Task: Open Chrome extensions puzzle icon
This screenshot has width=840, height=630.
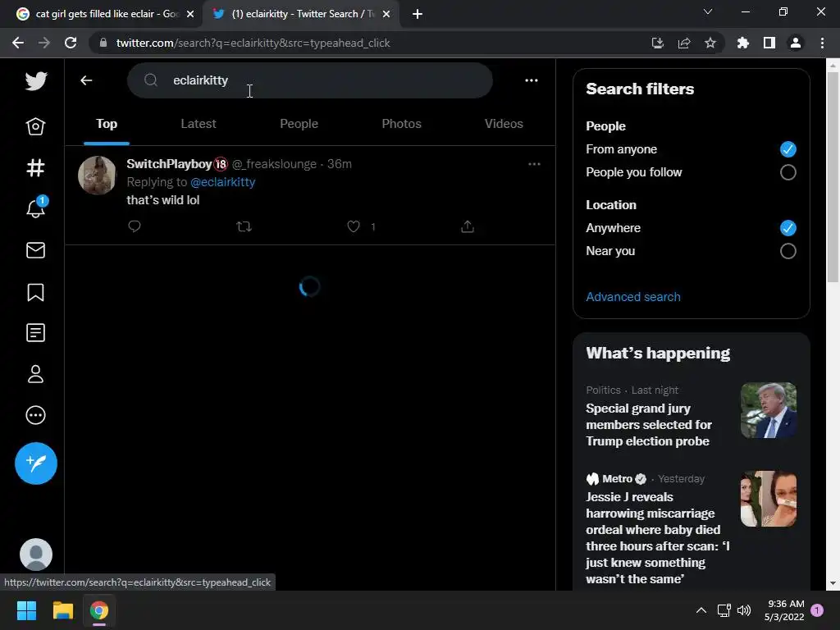Action: tap(742, 43)
